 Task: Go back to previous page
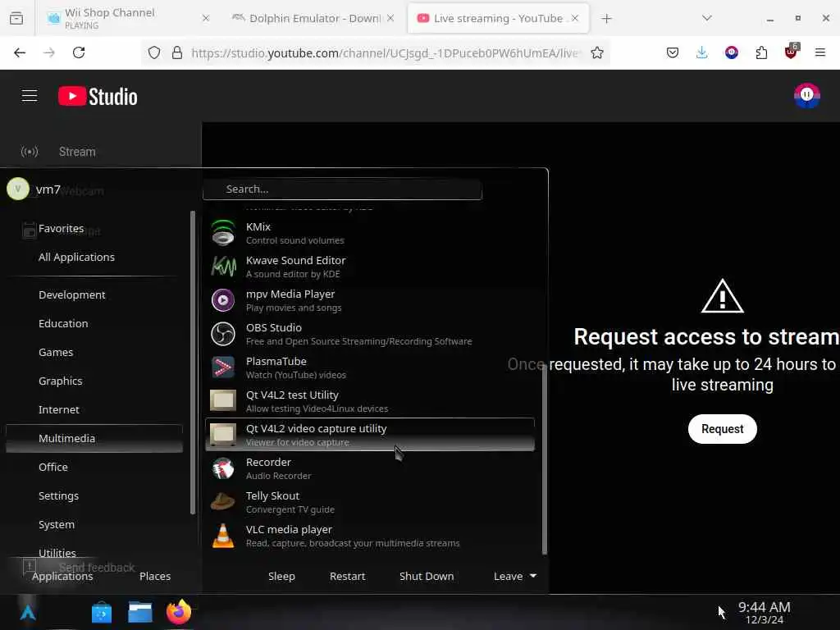[20, 52]
